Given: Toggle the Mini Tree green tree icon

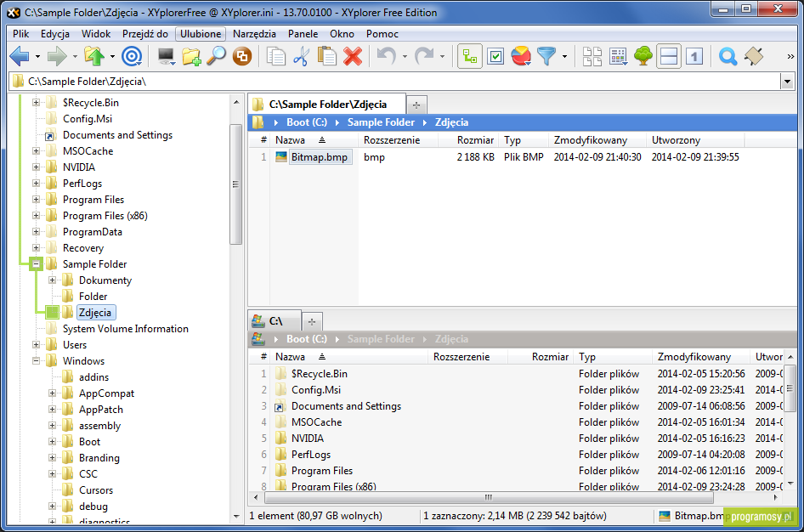Looking at the screenshot, I should click(643, 56).
